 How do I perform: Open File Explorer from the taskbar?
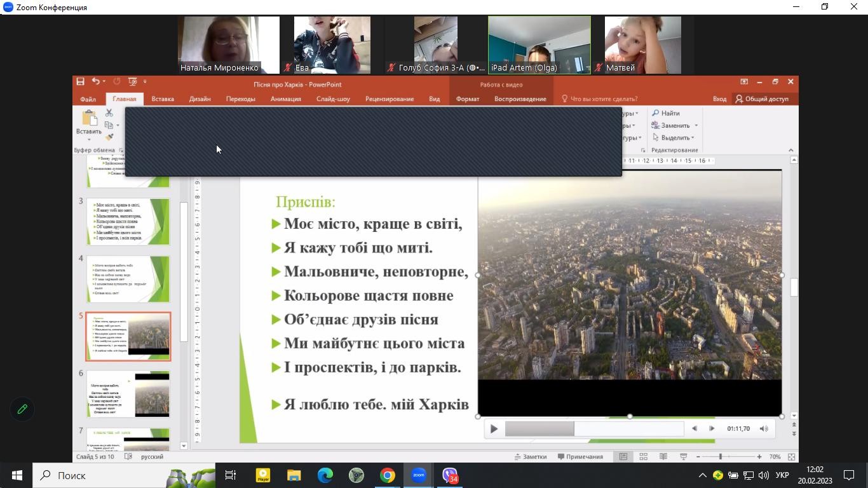(294, 475)
